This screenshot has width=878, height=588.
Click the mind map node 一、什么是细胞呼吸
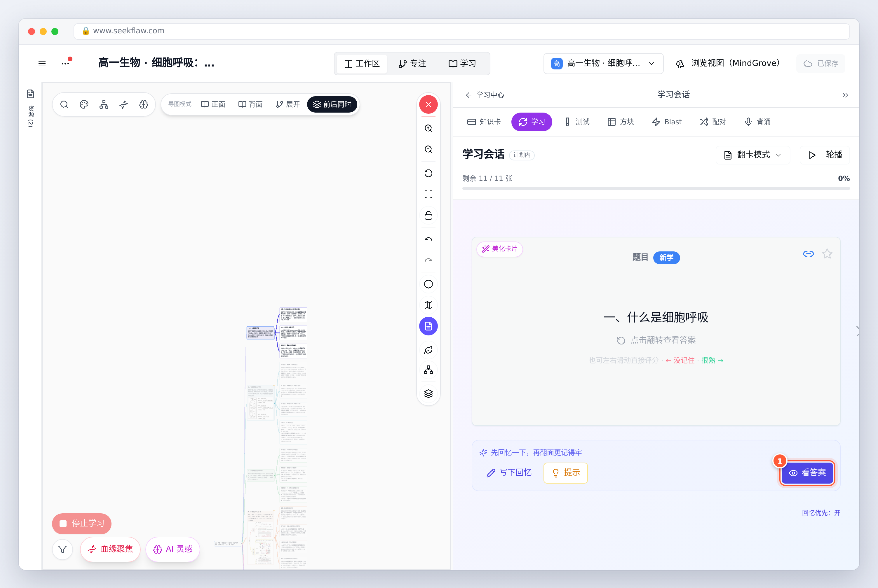[260, 332]
